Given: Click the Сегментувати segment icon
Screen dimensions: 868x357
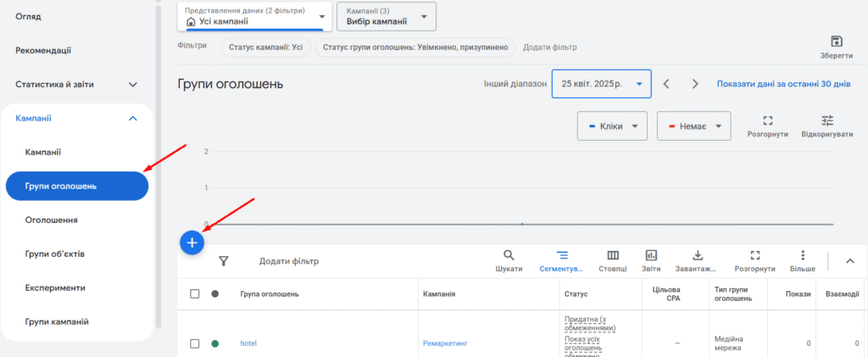Looking at the screenshot, I should click(x=562, y=256).
